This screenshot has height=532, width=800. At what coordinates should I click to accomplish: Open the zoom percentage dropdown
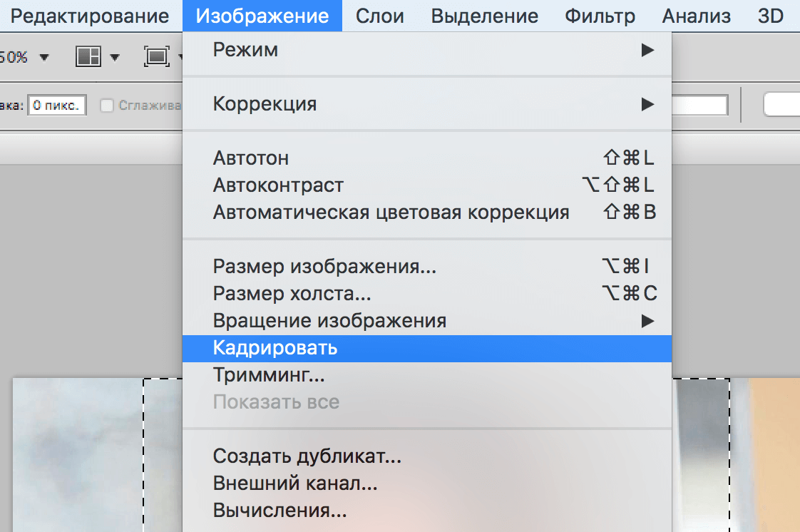click(43, 56)
